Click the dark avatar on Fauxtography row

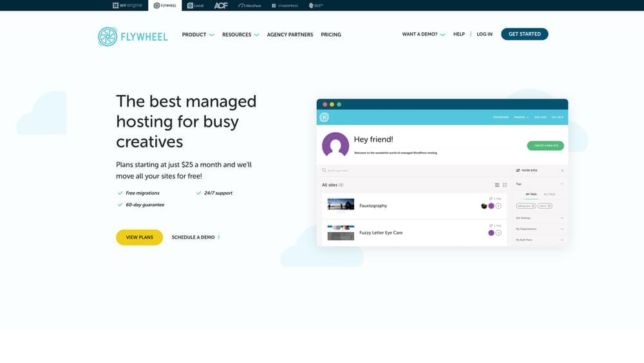click(484, 206)
